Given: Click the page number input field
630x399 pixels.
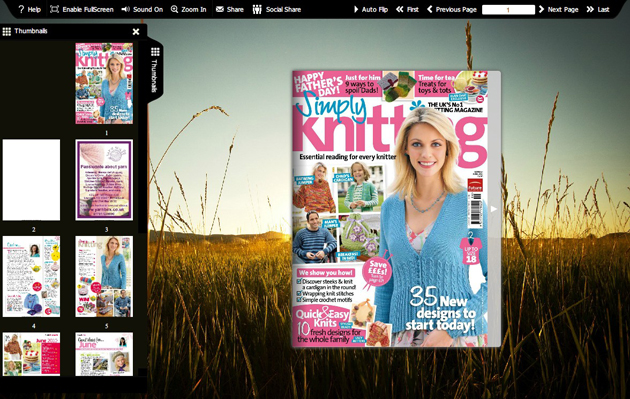Looking at the screenshot, I should click(508, 10).
